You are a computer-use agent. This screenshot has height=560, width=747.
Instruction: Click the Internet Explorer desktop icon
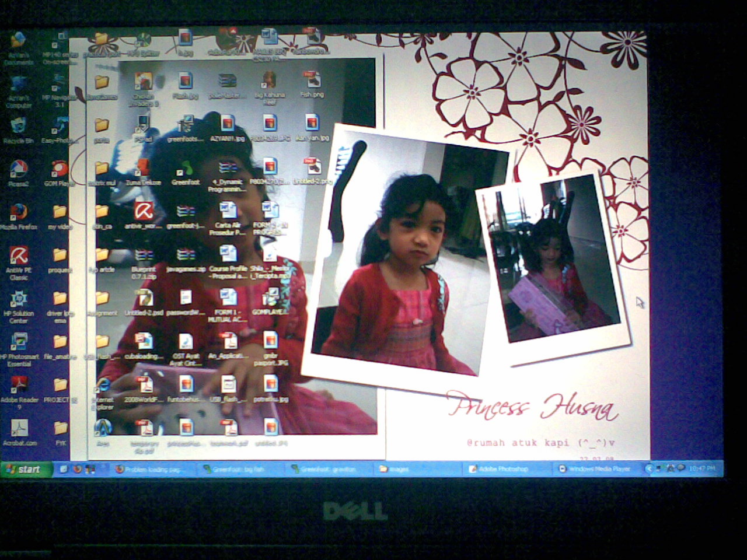pyautogui.click(x=103, y=393)
